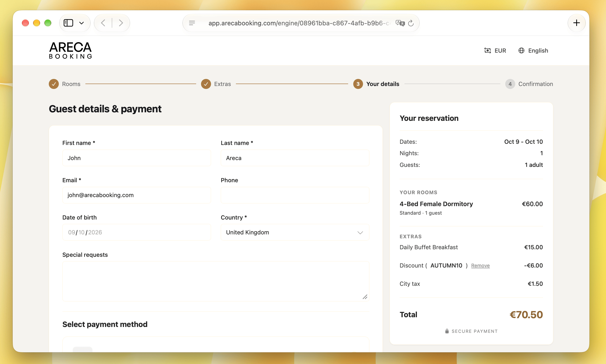Click the Areca Booking logo
This screenshot has height=364, width=606.
point(71,50)
